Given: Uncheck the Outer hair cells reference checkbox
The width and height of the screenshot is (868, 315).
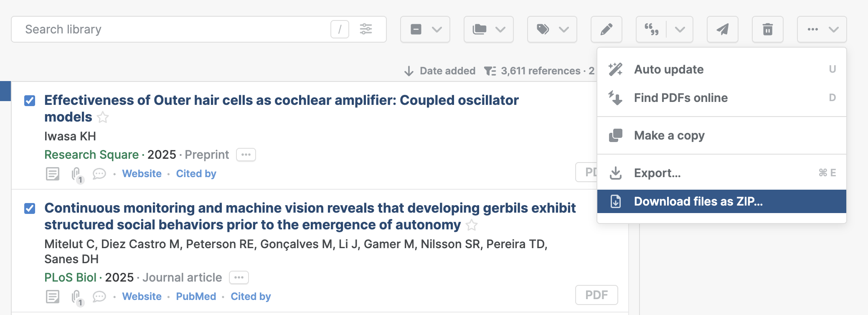Looking at the screenshot, I should pos(30,101).
